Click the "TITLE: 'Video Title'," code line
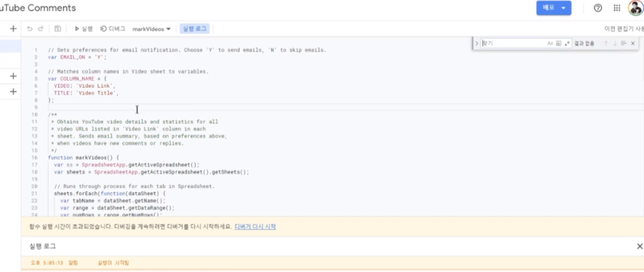This screenshot has width=644, height=272. 86,93
